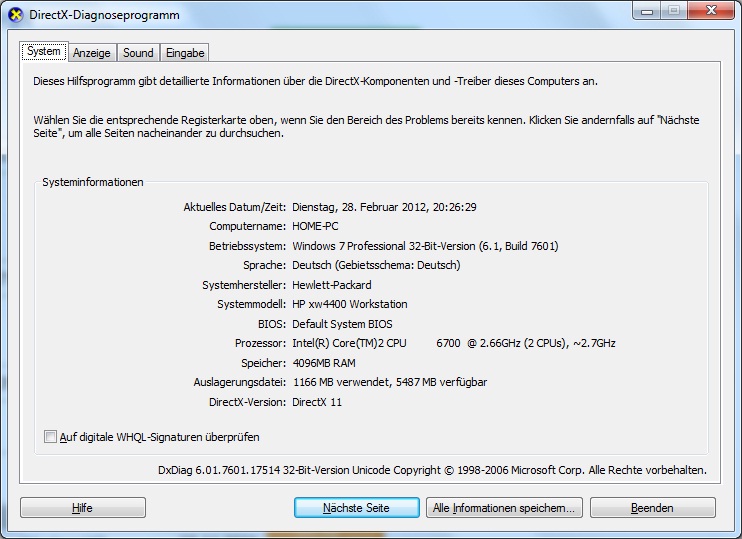Click the 'DirectX-Diagnoseprogramm' window title
The height and width of the screenshot is (539, 742).
click(x=104, y=15)
